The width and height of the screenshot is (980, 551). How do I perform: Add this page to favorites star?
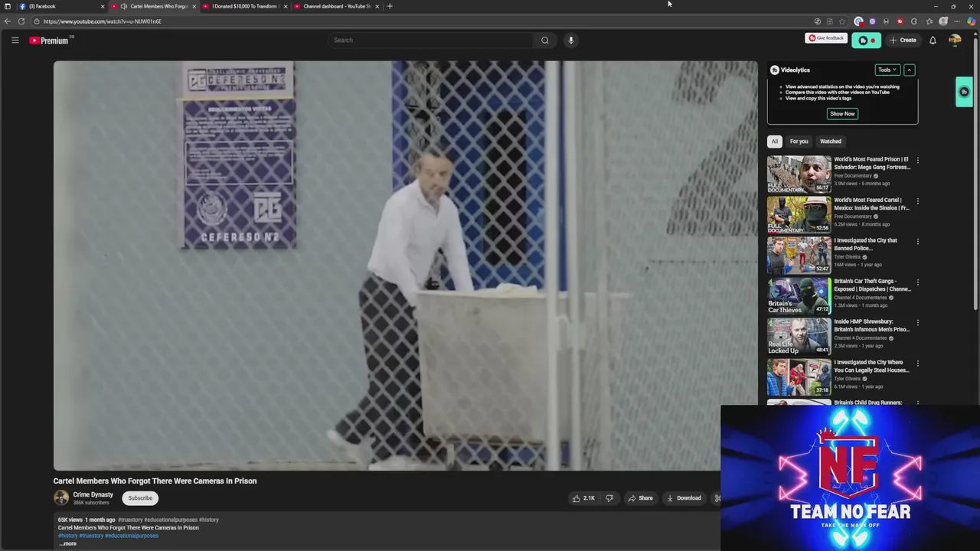(x=842, y=21)
